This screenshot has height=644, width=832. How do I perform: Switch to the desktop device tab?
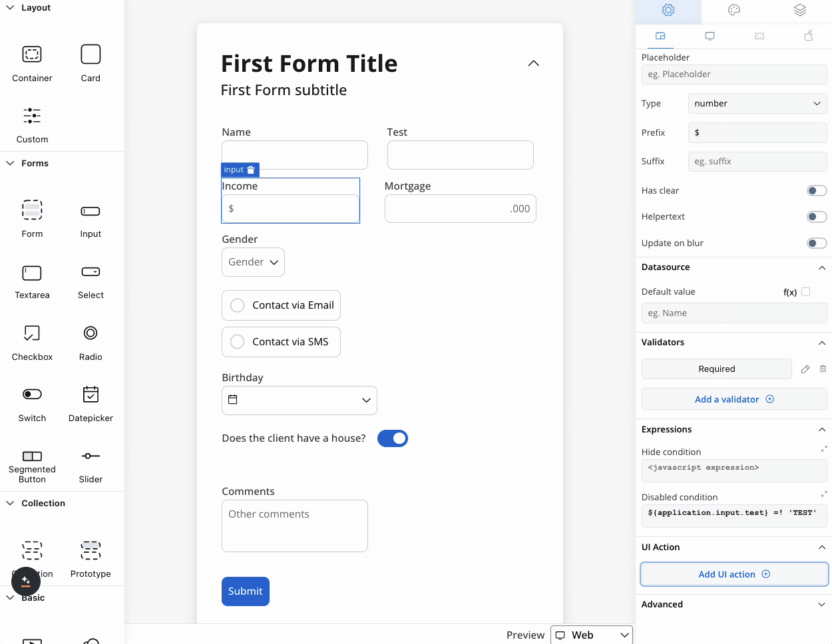tap(710, 36)
